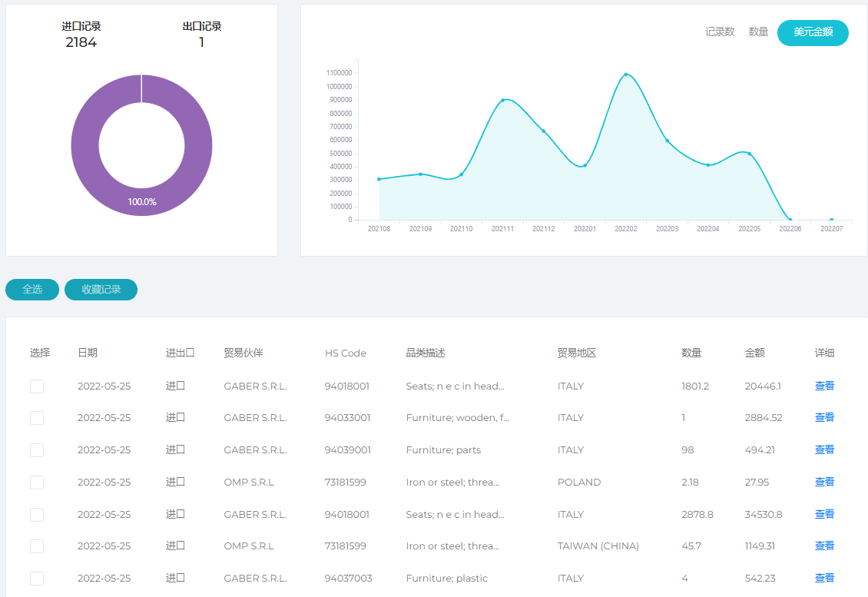Screen dimensions: 868x597
Task: Check the box for the 20446.1 amount row
Action: 37,386
